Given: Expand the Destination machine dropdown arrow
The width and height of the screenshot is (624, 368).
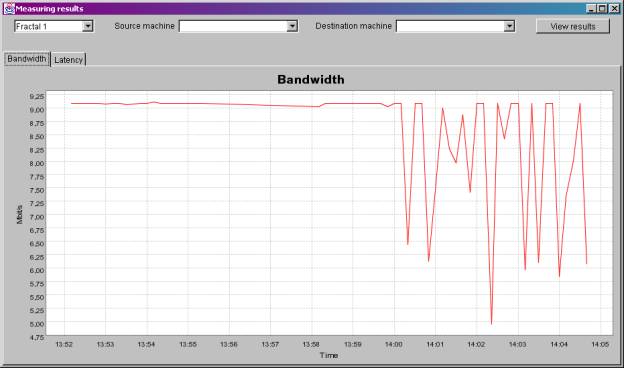Looking at the screenshot, I should [509, 26].
